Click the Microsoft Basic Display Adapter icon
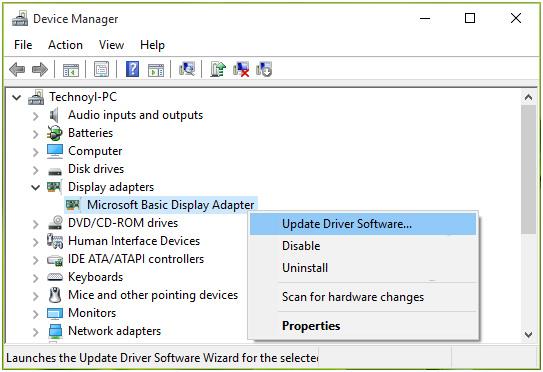The image size is (543, 372). tap(73, 205)
